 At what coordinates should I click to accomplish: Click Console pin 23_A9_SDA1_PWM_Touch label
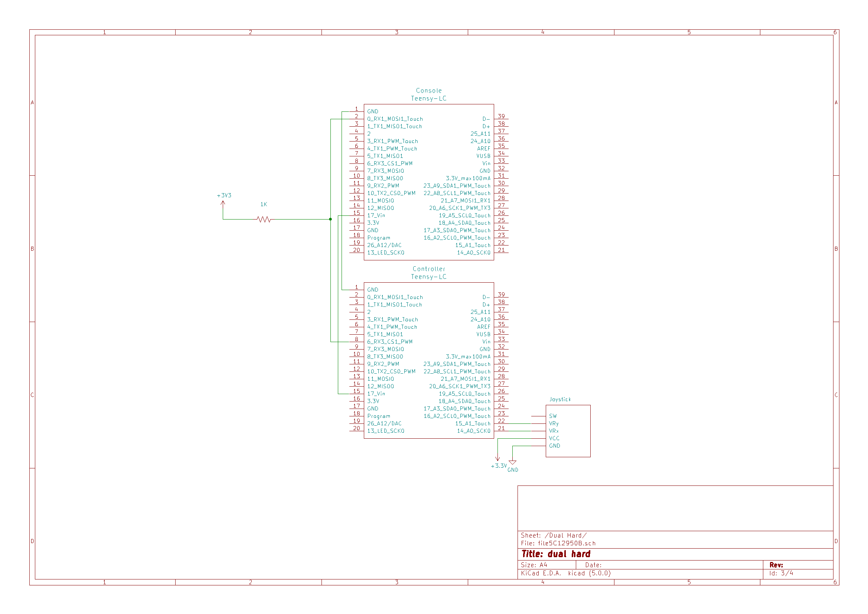pyautogui.click(x=457, y=186)
